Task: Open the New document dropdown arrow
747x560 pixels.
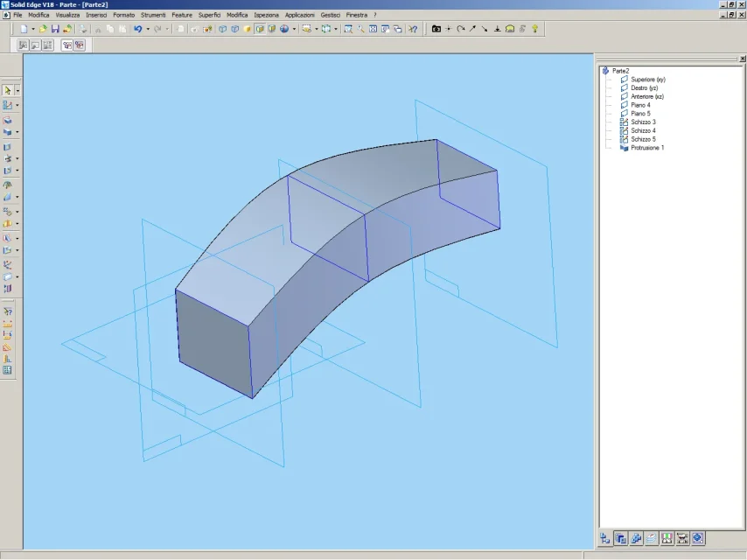Action: click(33, 29)
